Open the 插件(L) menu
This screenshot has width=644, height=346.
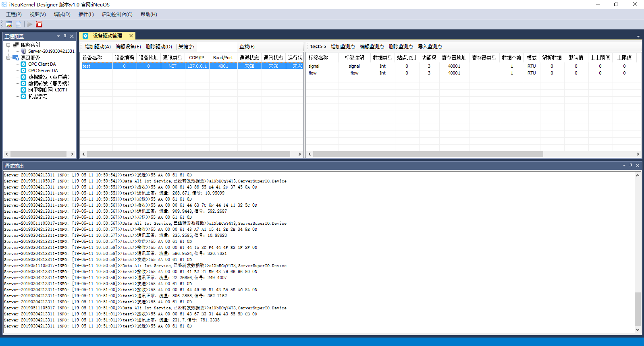click(x=86, y=15)
